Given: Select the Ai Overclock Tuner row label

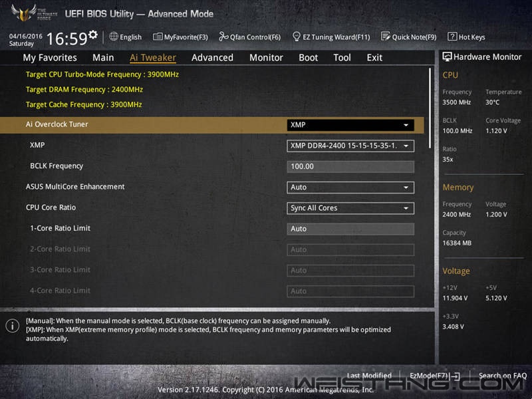Looking at the screenshot, I should (57, 124).
